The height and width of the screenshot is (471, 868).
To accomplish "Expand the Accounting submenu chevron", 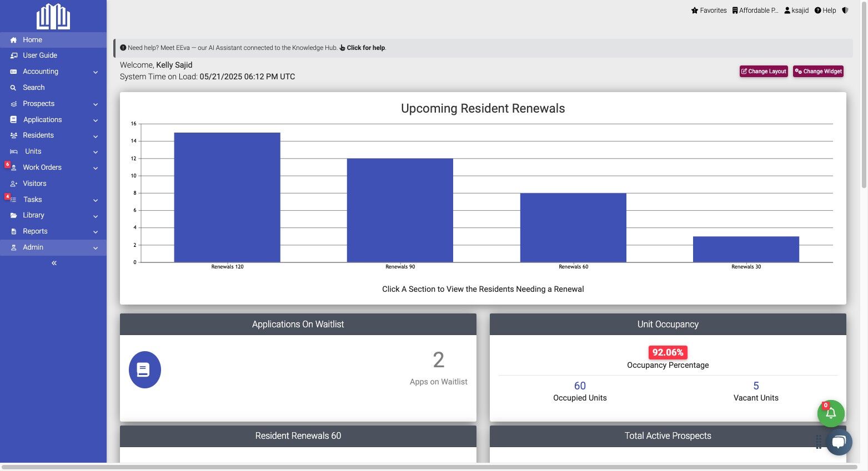I will click(x=96, y=72).
